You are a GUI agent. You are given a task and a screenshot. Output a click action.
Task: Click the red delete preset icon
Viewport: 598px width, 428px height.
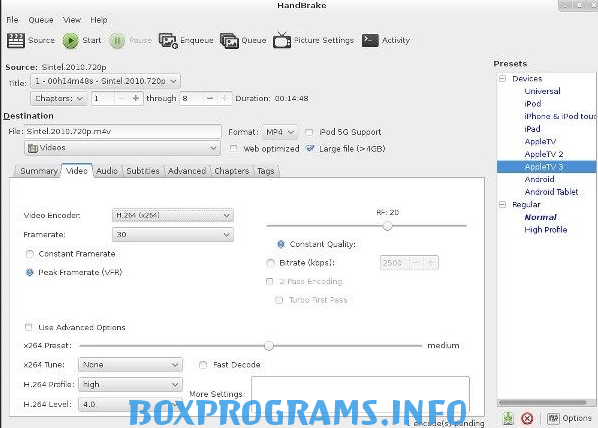pyautogui.click(x=527, y=418)
